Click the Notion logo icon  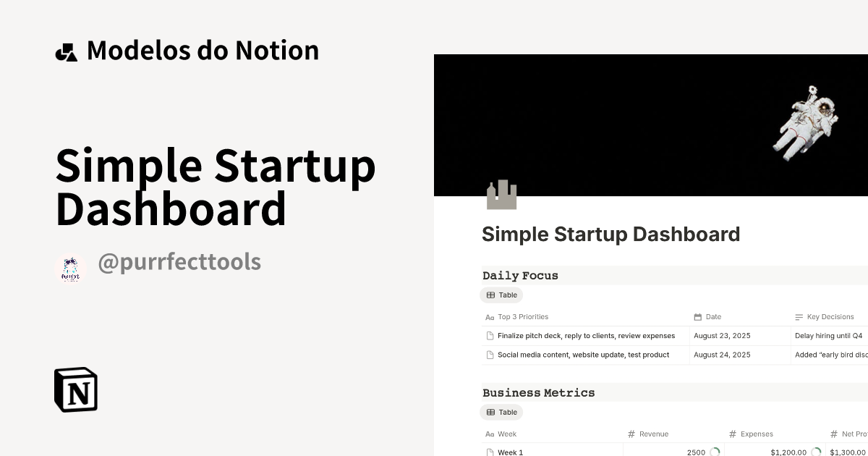coord(75,389)
